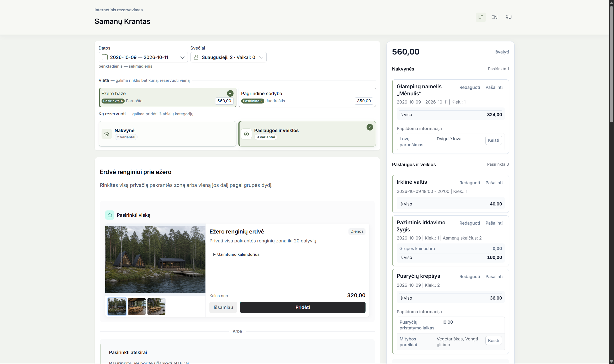Click the compass icon on Paslaugos ir veiklos
Image resolution: width=614 pixels, height=364 pixels.
coord(246,134)
